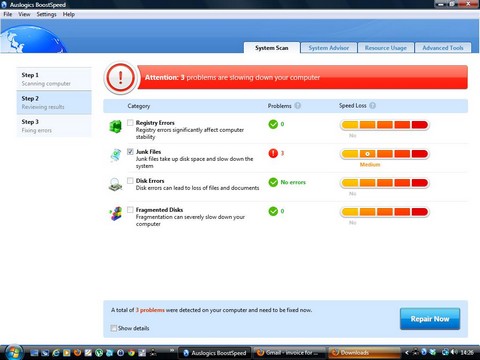Tick the Registry Errors checkbox
This screenshot has height=360, width=480.
click(x=130, y=123)
